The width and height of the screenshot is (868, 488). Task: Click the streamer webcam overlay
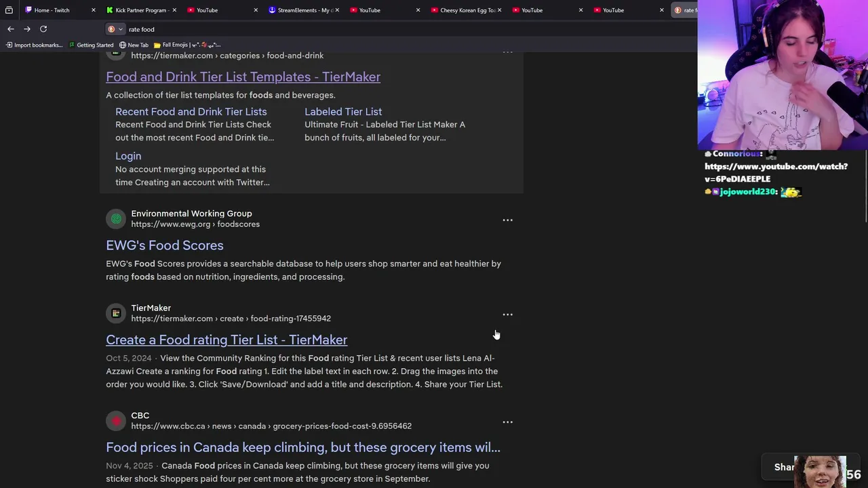[783, 75]
